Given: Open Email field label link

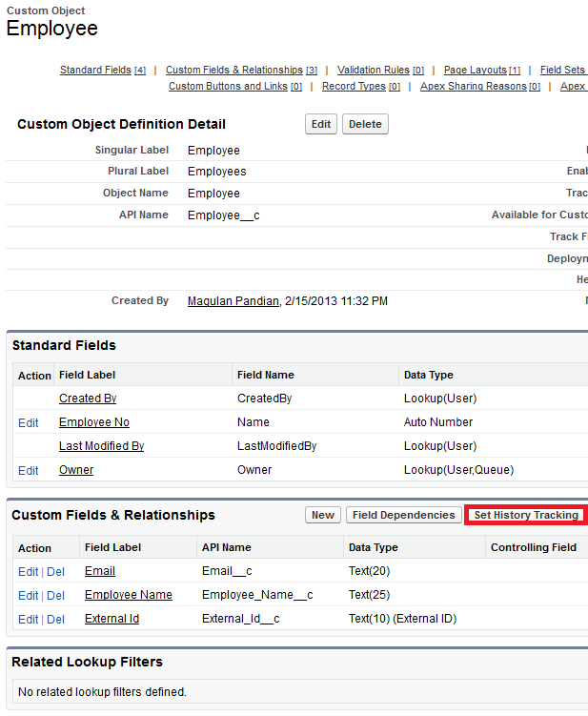Looking at the screenshot, I should 100,571.
